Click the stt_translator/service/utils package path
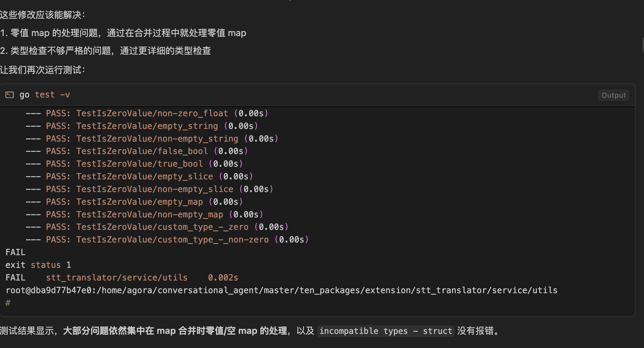 [x=116, y=278]
